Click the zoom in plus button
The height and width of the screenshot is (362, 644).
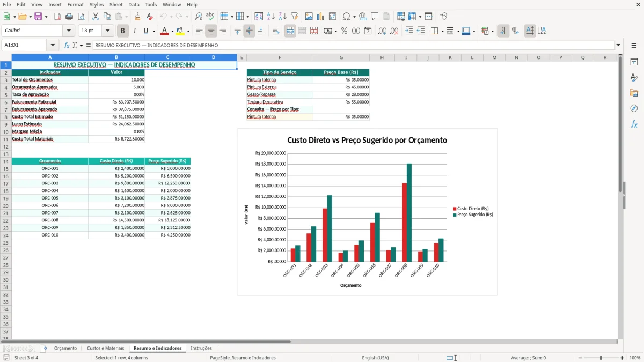[623, 358]
